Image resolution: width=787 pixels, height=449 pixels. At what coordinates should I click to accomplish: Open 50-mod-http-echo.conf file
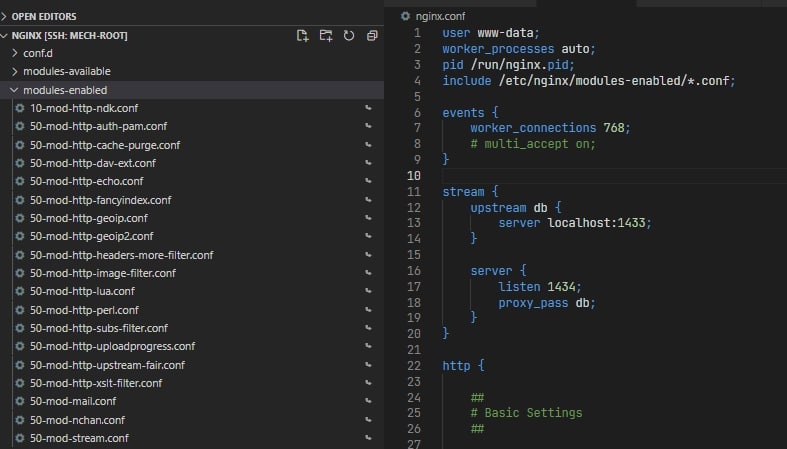point(86,181)
